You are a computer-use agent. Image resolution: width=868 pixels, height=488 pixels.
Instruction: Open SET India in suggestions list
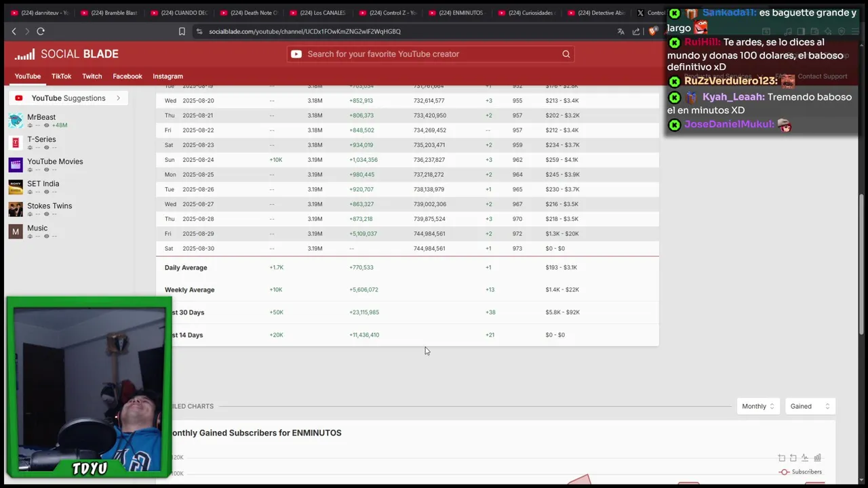[43, 184]
